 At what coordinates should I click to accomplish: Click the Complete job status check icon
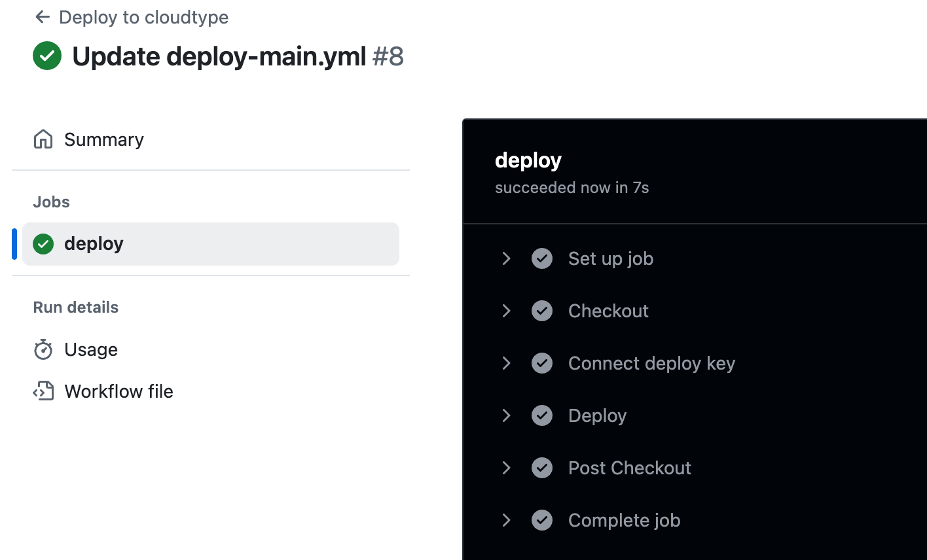click(542, 520)
